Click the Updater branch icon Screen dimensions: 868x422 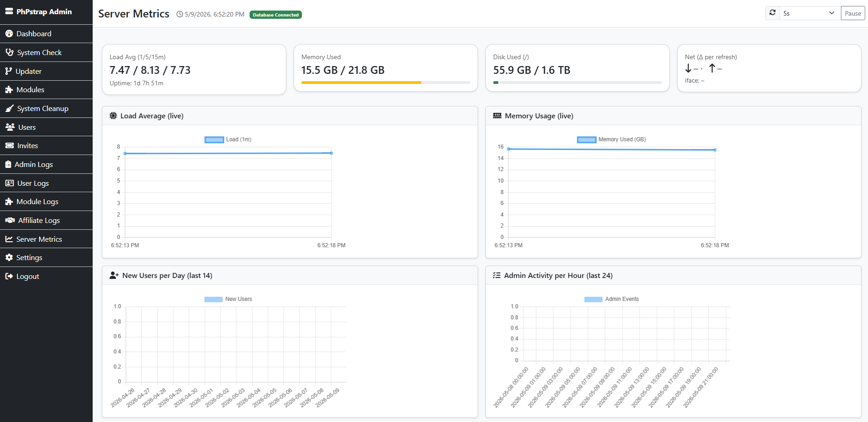[9, 71]
